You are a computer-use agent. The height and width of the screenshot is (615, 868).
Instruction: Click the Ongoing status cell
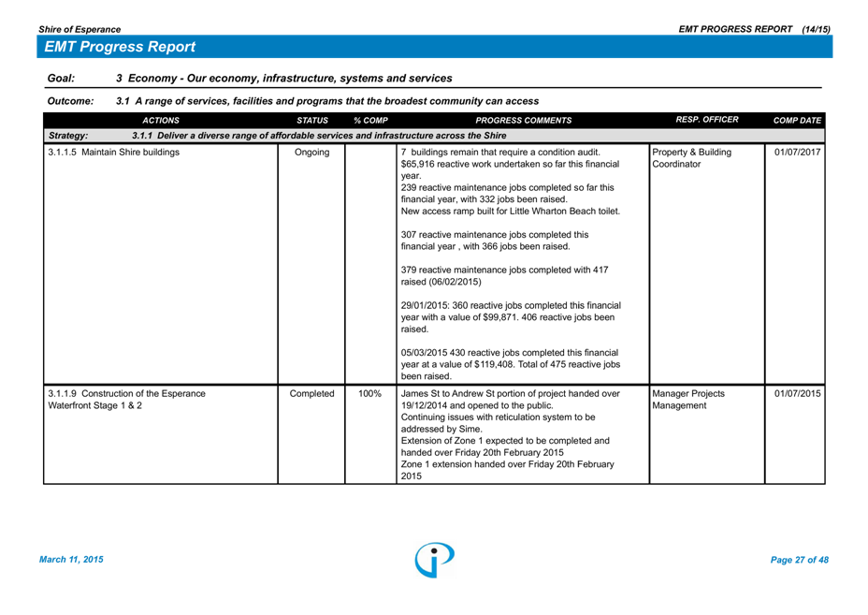tap(311, 152)
